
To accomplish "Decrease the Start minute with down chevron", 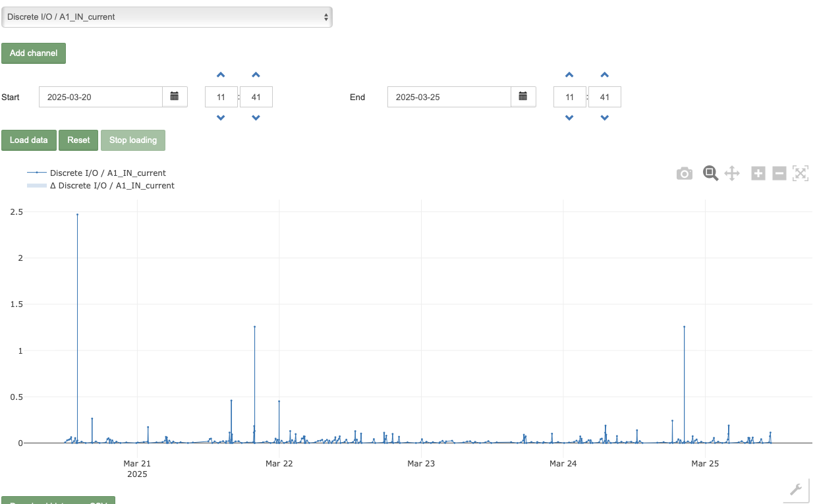I will pos(256,118).
